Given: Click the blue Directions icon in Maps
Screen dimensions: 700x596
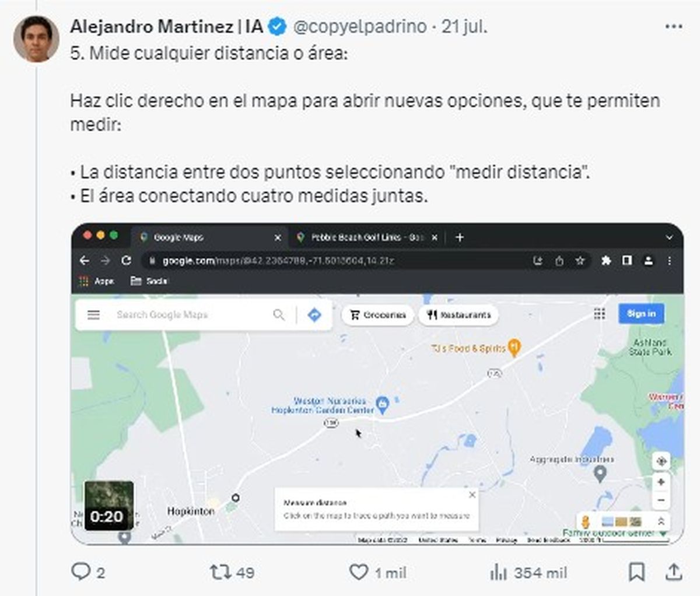Looking at the screenshot, I should (314, 314).
